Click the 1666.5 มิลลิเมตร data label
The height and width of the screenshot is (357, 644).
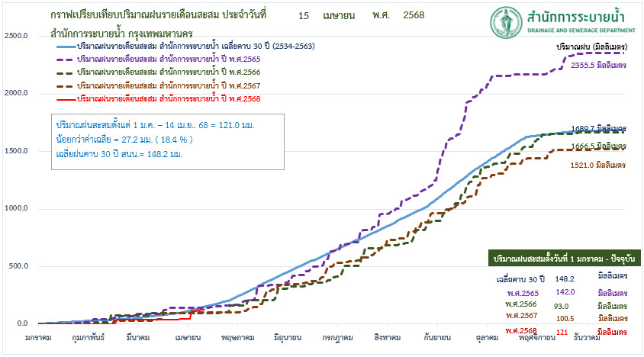(x=598, y=145)
